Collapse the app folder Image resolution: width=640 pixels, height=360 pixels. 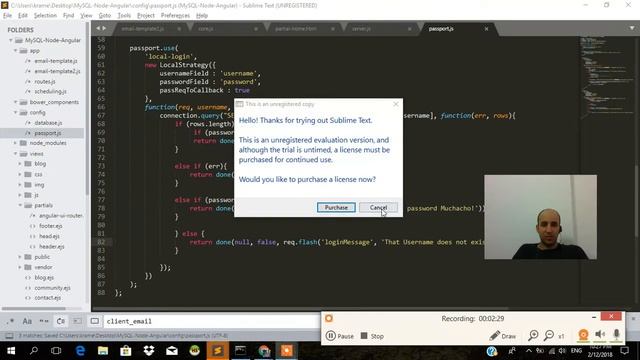pyautogui.click(x=16, y=51)
